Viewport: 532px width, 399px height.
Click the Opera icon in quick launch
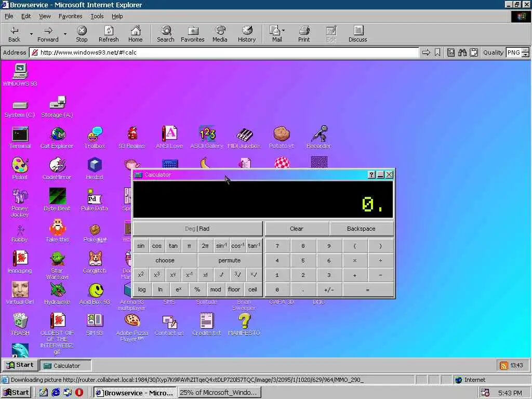[79, 393]
